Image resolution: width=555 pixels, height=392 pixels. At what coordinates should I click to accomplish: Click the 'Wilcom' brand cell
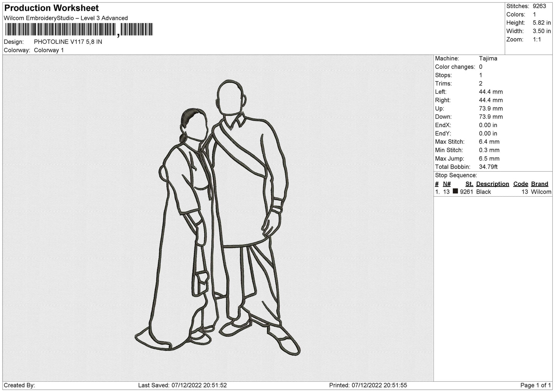[541, 192]
